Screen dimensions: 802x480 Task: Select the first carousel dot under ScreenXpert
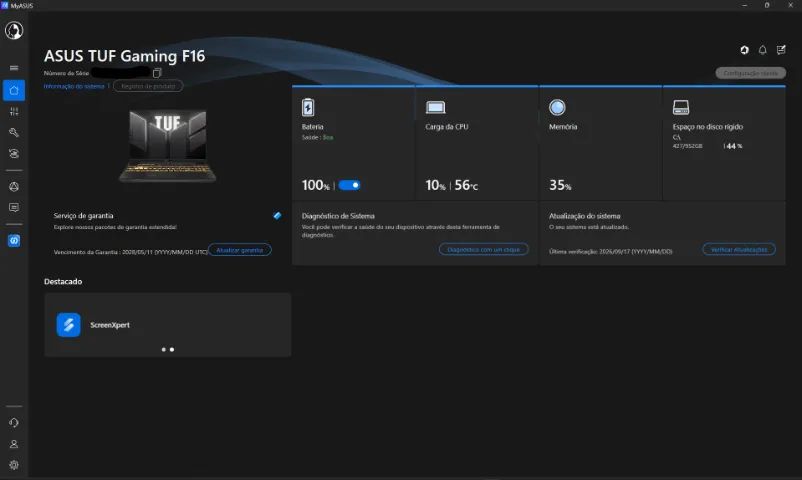164,350
